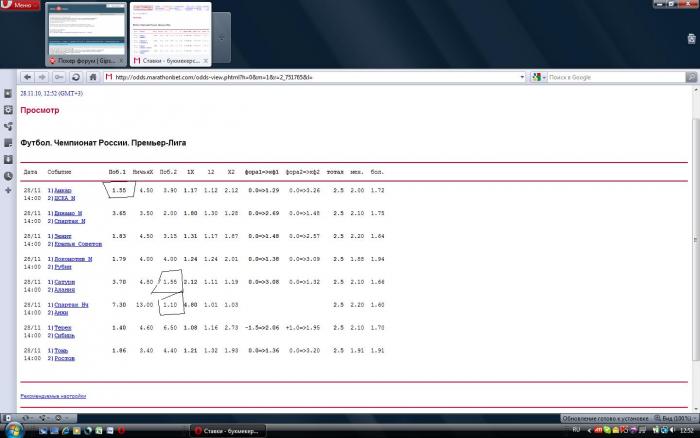Click the Событие column header
The width and height of the screenshot is (700, 438).
59,172
